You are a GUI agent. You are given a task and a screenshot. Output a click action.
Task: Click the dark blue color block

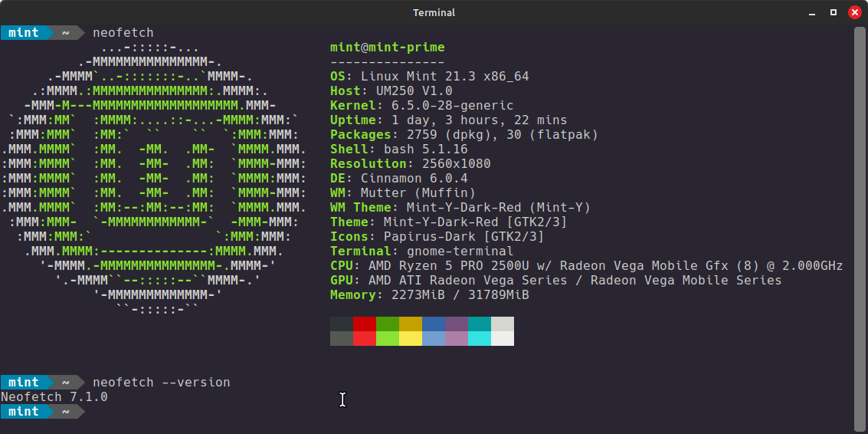434,324
